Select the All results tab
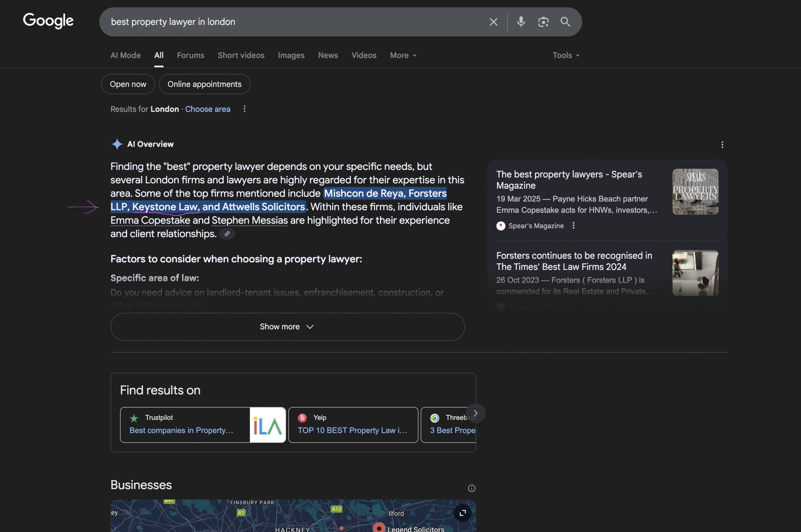The height and width of the screenshot is (532, 801). 159,55
